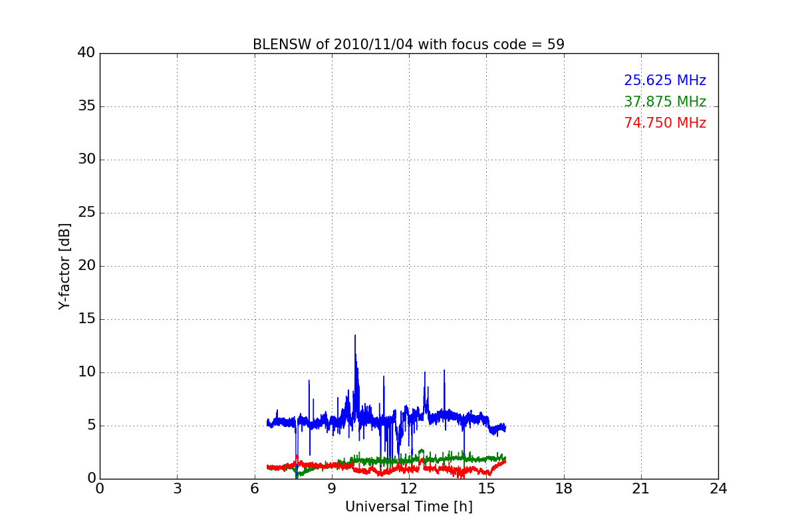
Task: Click the y-axis tick label 10
Action: point(86,372)
